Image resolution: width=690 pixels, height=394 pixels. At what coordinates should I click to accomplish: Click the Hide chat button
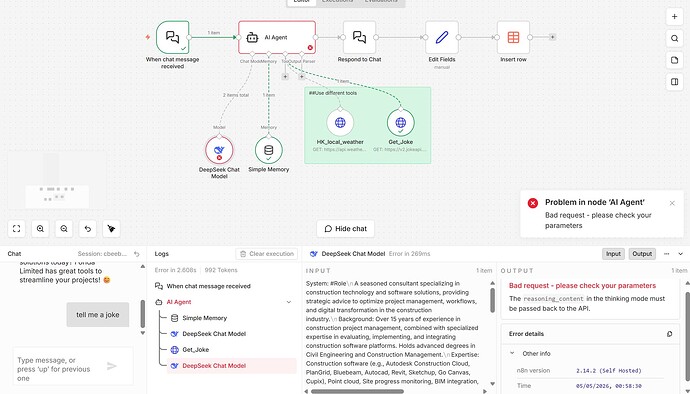coord(345,228)
